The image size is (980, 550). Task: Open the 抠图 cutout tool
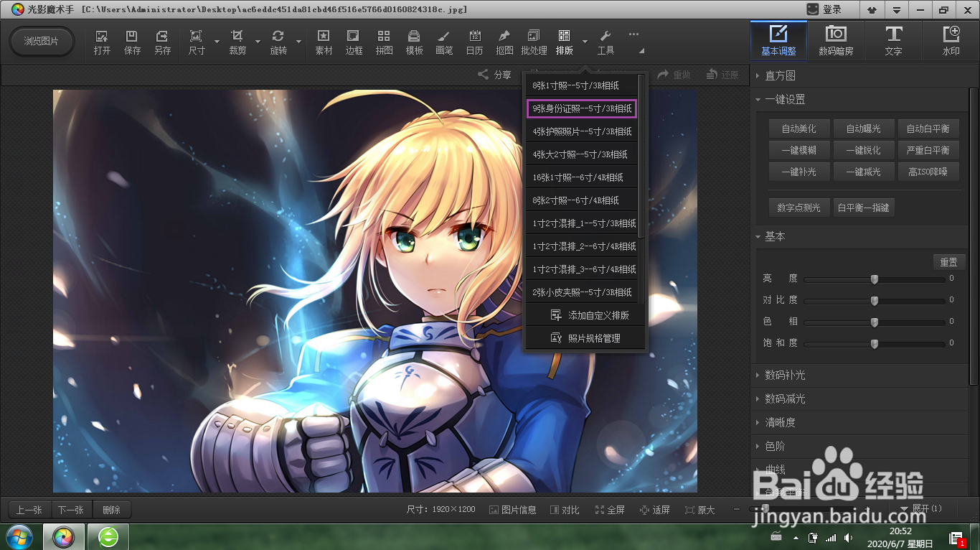click(504, 42)
